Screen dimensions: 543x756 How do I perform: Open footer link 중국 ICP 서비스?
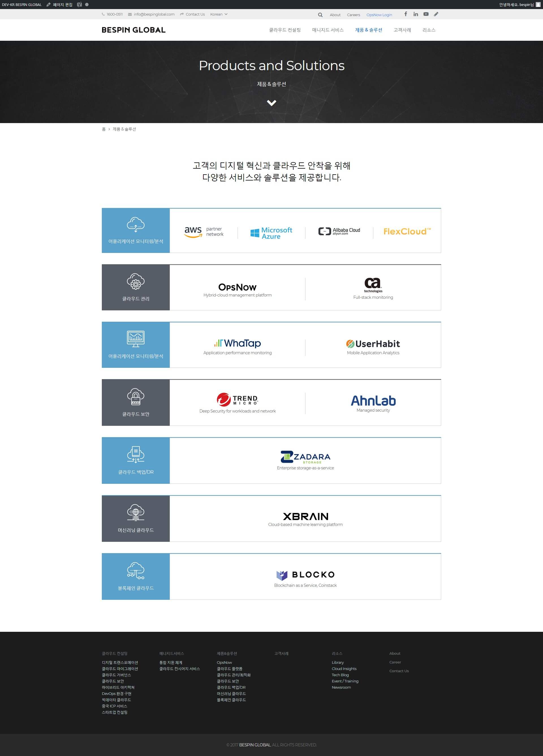coord(114,706)
